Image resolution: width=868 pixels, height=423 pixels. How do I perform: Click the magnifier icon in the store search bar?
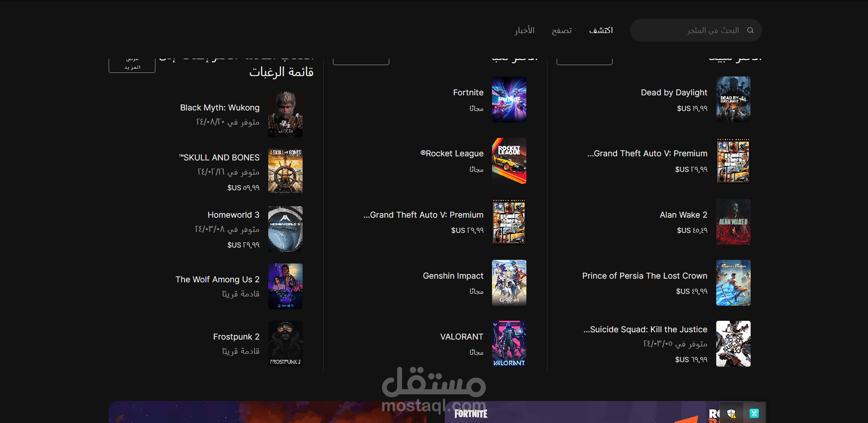750,30
